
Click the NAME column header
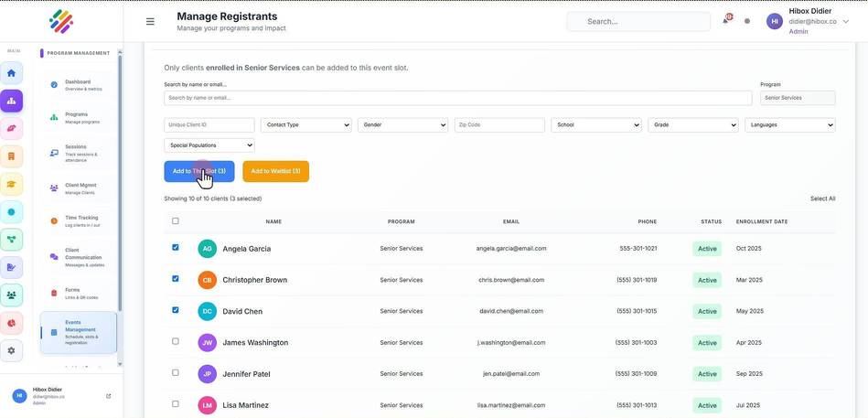coord(273,221)
